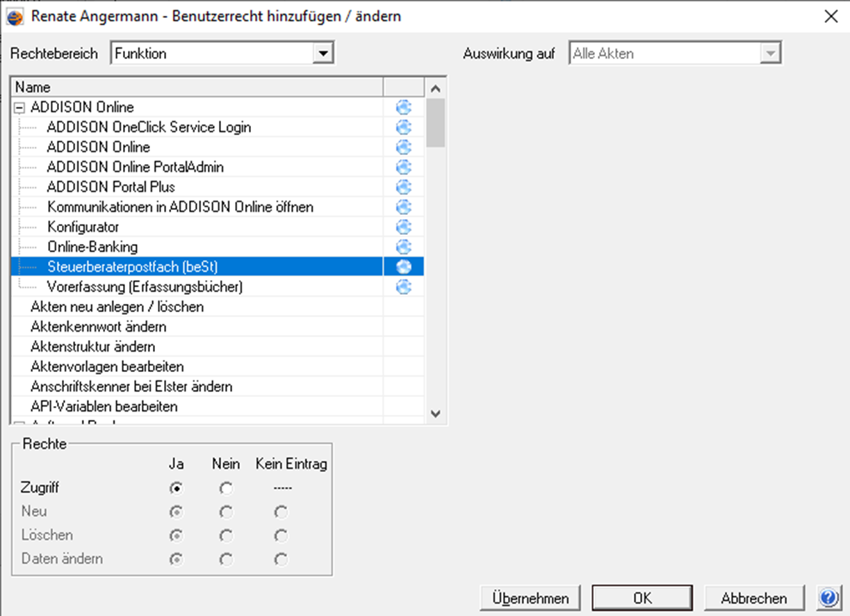Select Kein Eintrag for Daten ändern
The height and width of the screenshot is (616, 850).
coord(281,559)
